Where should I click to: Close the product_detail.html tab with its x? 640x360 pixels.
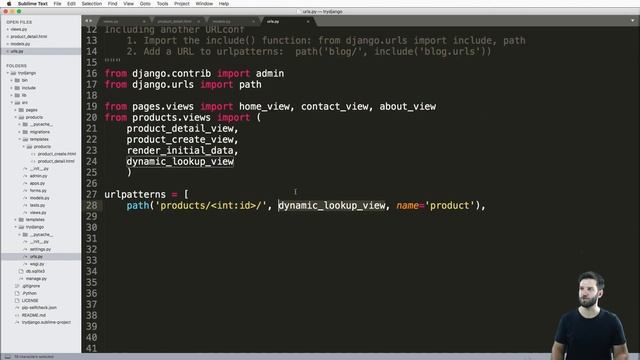[199, 21]
